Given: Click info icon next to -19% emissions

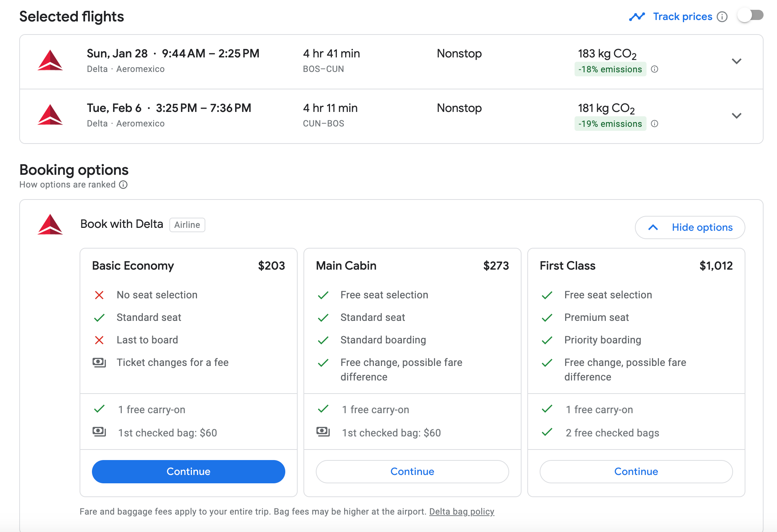Looking at the screenshot, I should coord(655,124).
